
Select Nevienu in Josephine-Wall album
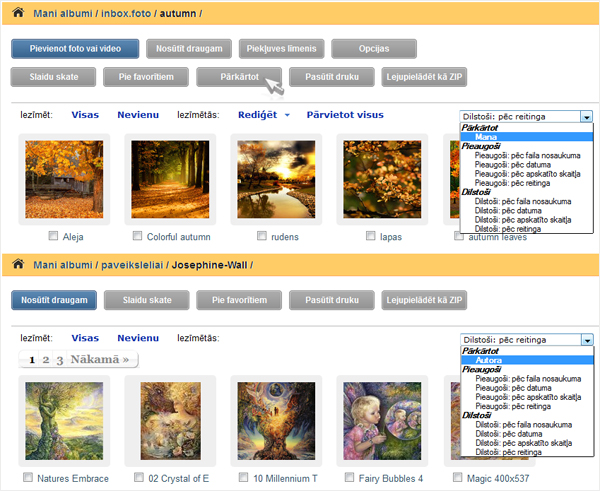(x=138, y=338)
